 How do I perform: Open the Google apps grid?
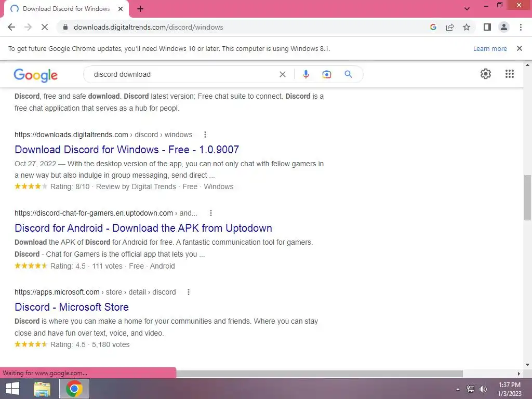coord(509,74)
